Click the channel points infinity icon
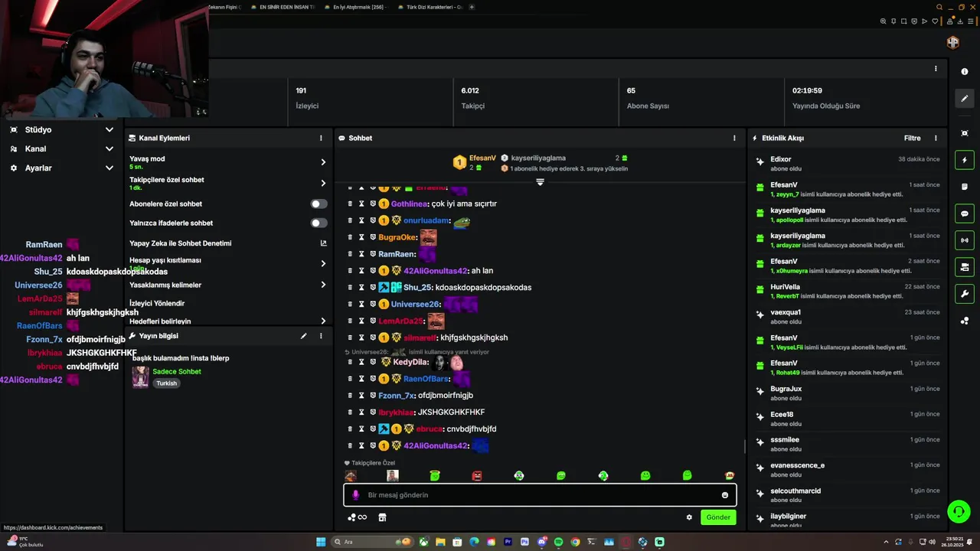Viewport: 980px width, 551px height. (x=358, y=517)
